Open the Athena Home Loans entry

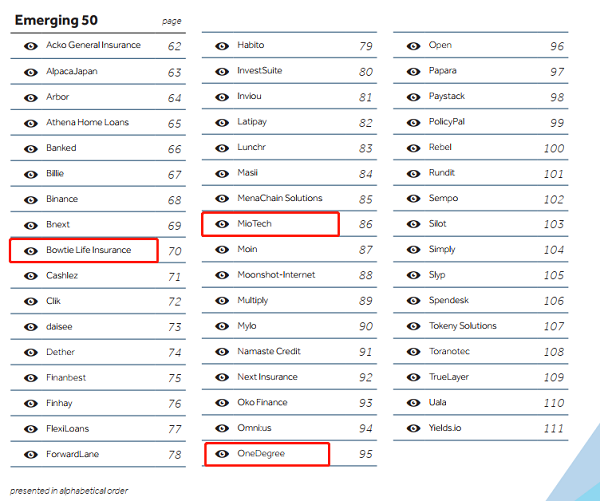[87, 123]
